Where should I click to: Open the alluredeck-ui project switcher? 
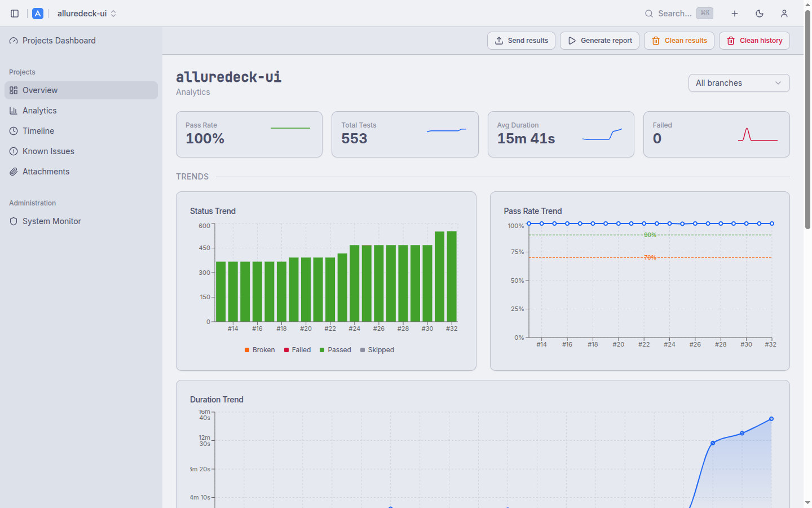point(87,14)
